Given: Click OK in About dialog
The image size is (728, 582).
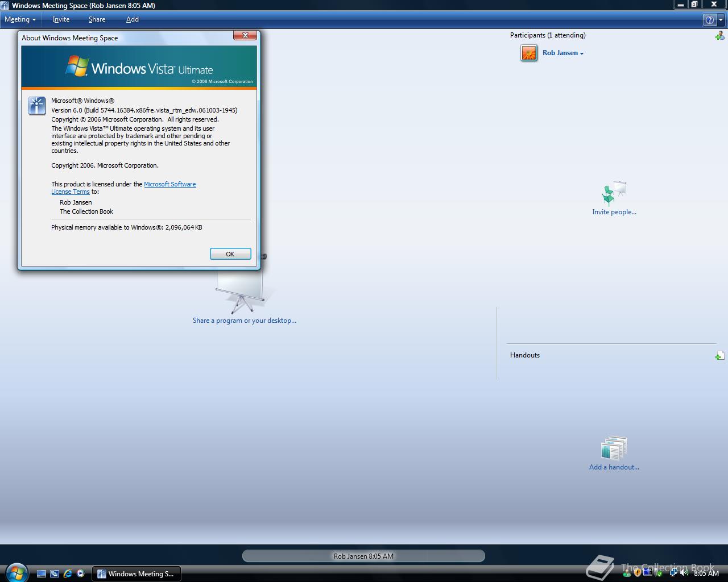Looking at the screenshot, I should click(230, 254).
